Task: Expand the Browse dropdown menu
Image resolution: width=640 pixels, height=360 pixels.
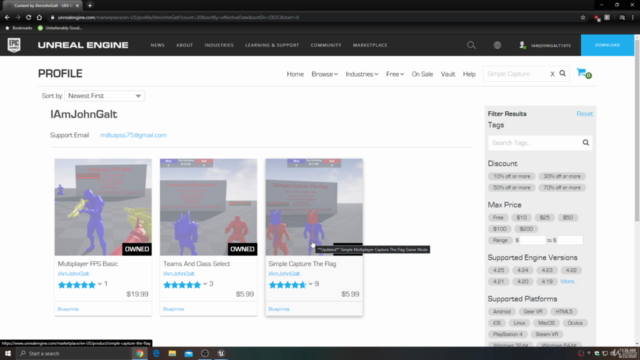Action: (324, 74)
